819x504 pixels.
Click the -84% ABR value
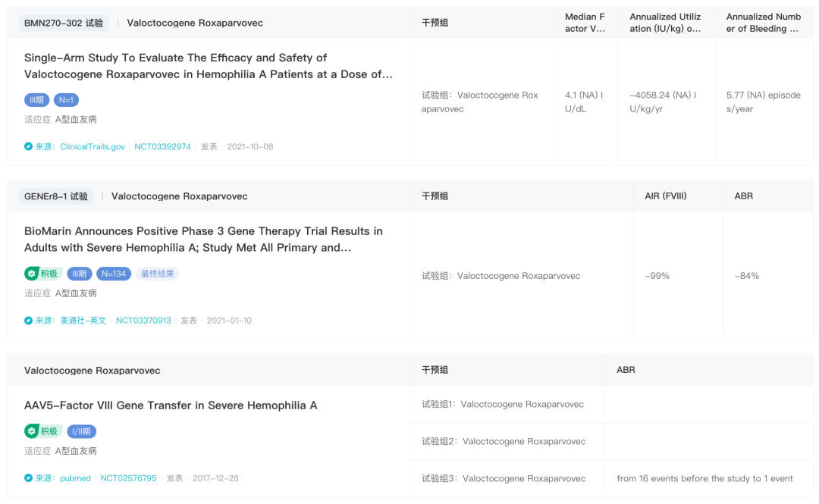click(x=747, y=276)
